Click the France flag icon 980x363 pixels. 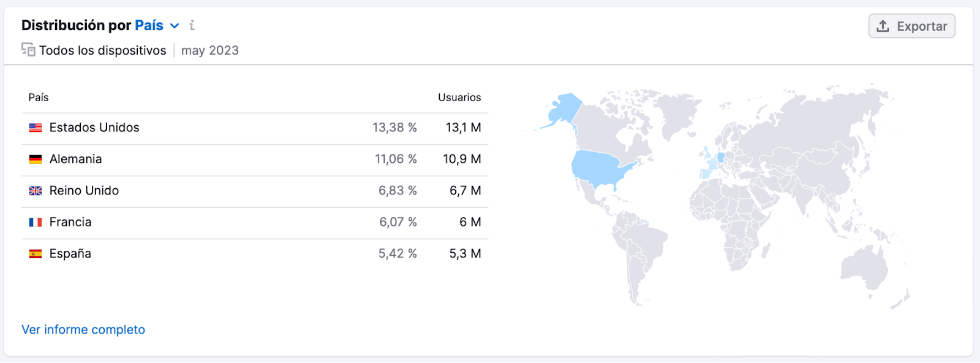(x=36, y=222)
